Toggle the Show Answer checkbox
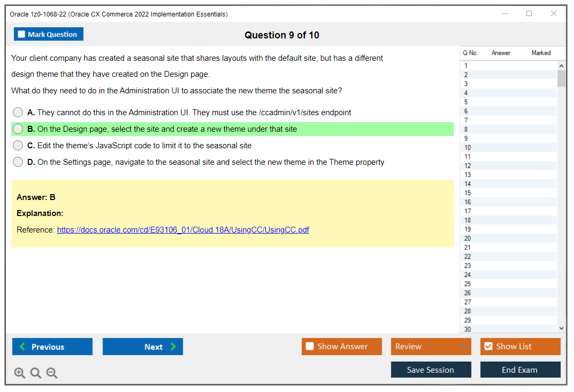574x392 pixels. pyautogui.click(x=310, y=347)
